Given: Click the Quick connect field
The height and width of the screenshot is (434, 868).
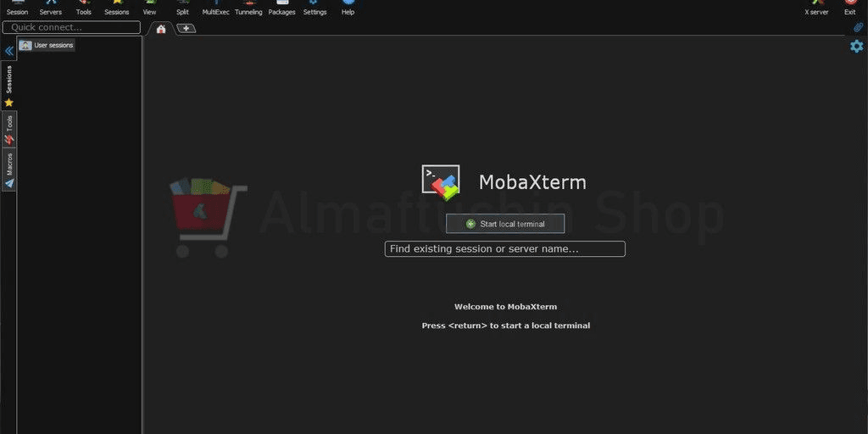Looking at the screenshot, I should click(x=71, y=27).
